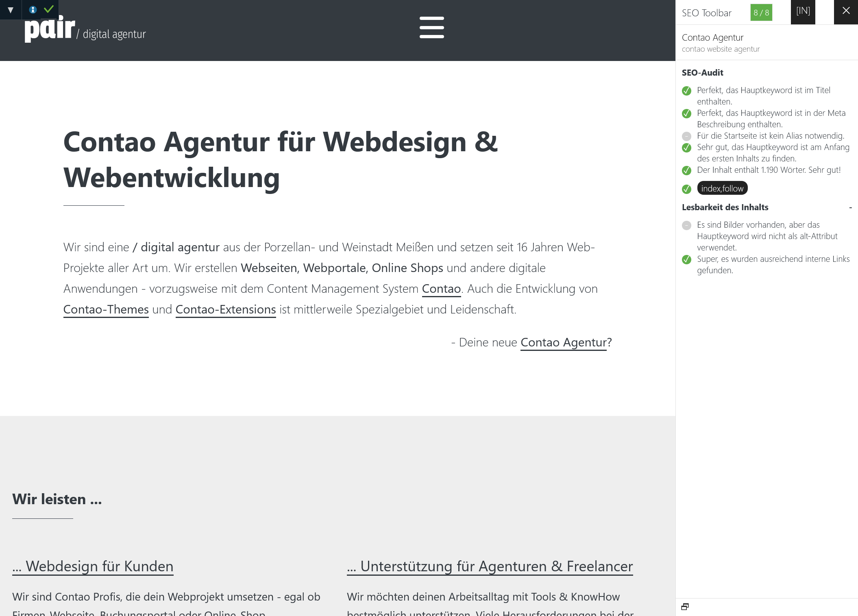The height and width of the screenshot is (616, 858).
Task: Click the Contao Agentur title link
Action: [714, 37]
